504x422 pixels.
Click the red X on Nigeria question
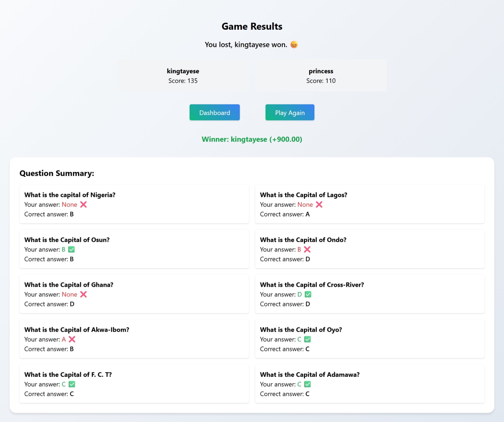pyautogui.click(x=84, y=205)
